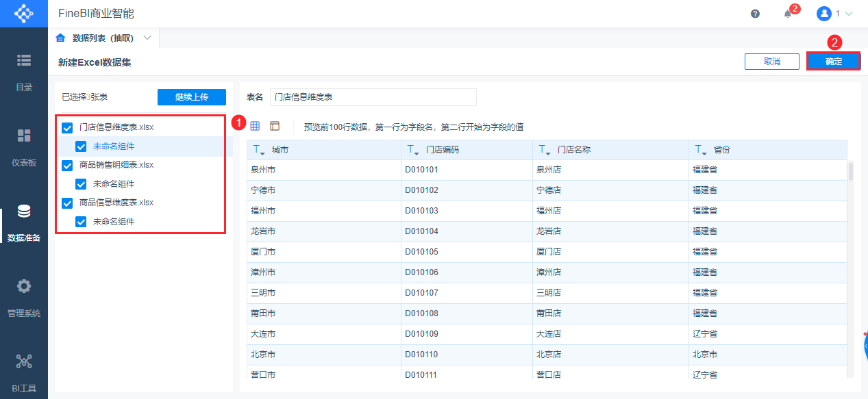
Task: Open the help question mark icon
Action: tap(755, 14)
